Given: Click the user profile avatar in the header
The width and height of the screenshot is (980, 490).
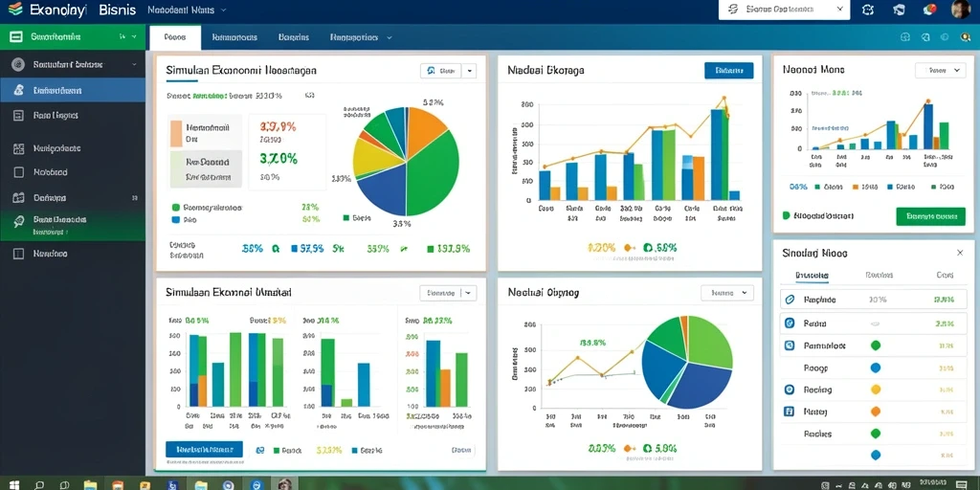Looking at the screenshot, I should [x=961, y=10].
